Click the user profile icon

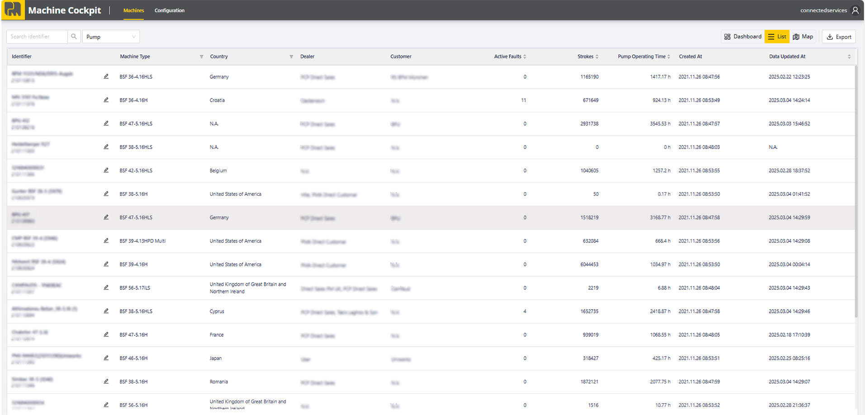855,10
